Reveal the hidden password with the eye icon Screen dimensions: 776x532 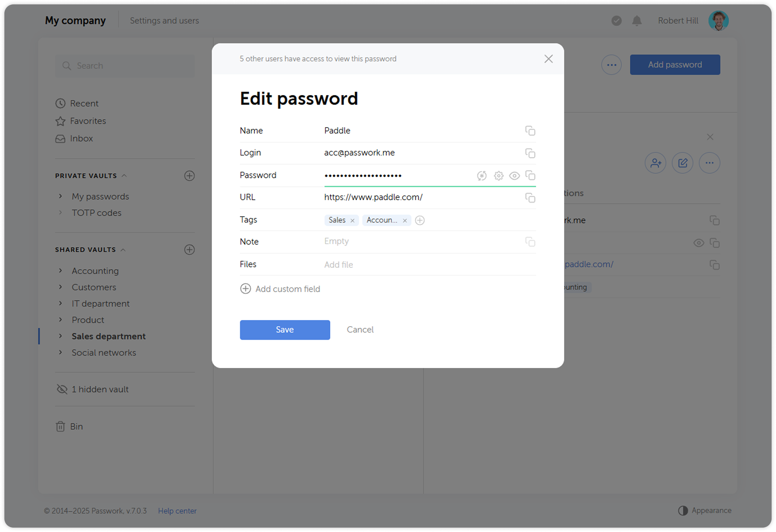pos(515,176)
